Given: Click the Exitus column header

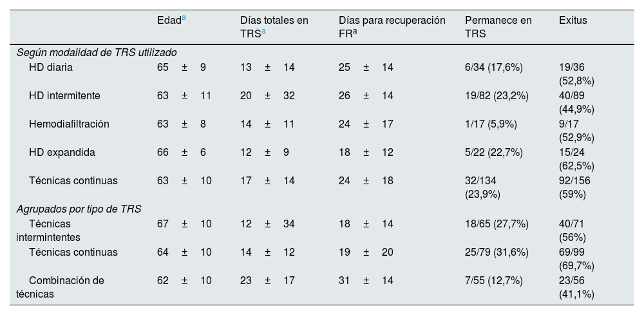Looking at the screenshot, I should tap(573, 21).
